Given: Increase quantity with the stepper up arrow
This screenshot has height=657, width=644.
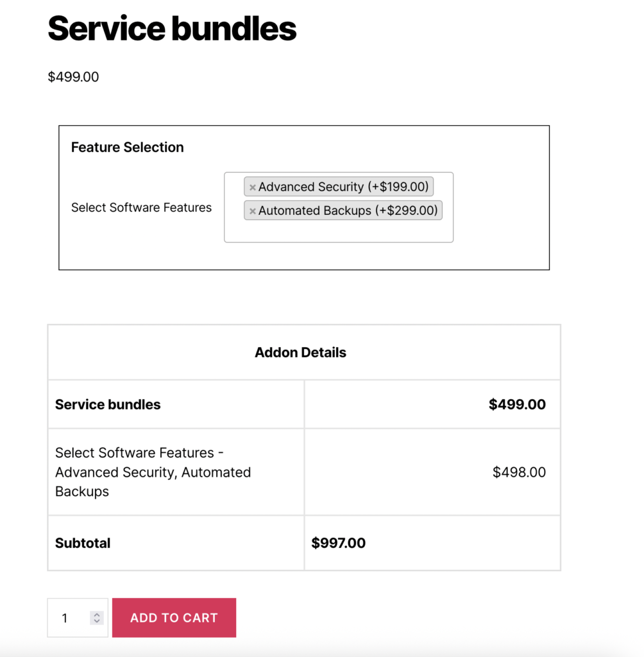Looking at the screenshot, I should point(97,615).
